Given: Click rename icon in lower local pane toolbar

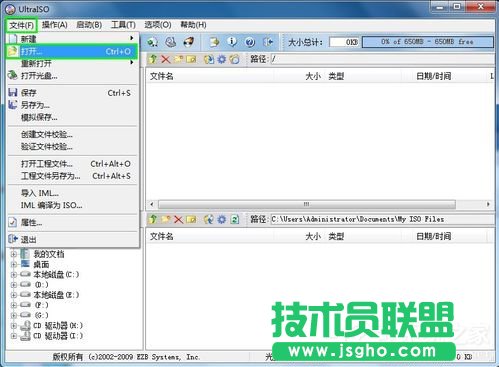Looking at the screenshot, I should pos(191,219).
